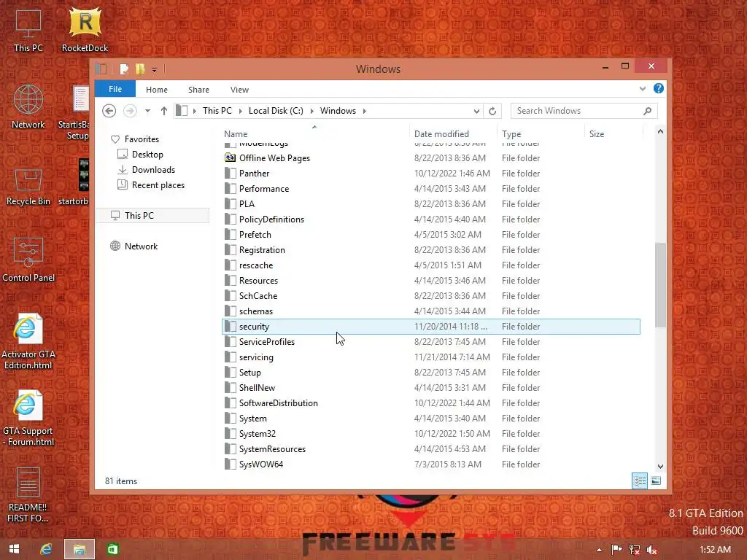This screenshot has width=747, height=560.
Task: Sort by the Date modified column
Action: coord(452,134)
